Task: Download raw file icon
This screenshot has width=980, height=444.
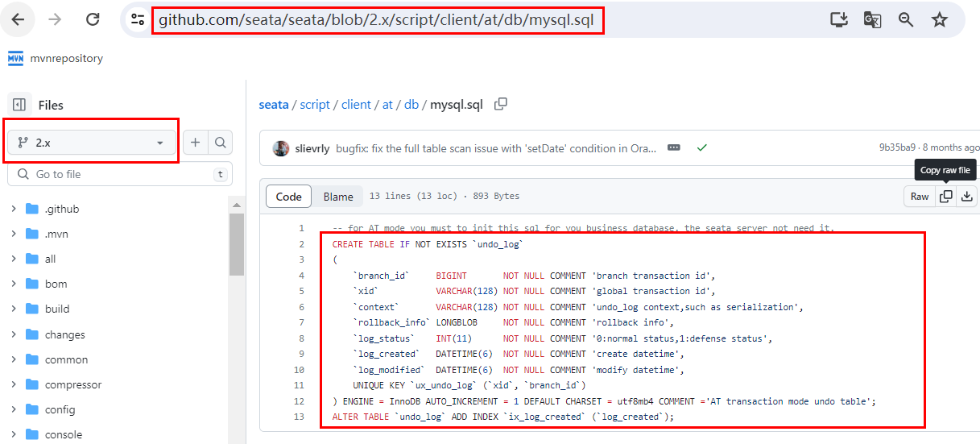Action: click(x=967, y=197)
